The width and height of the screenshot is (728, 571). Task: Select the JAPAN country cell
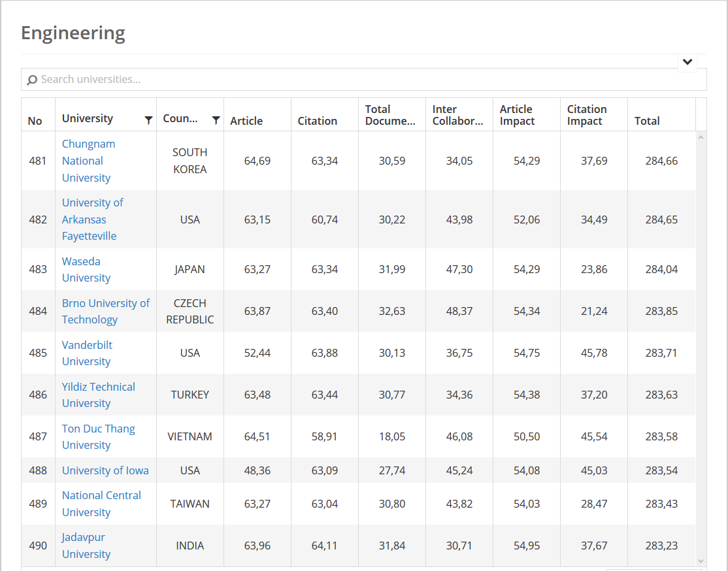pyautogui.click(x=190, y=269)
